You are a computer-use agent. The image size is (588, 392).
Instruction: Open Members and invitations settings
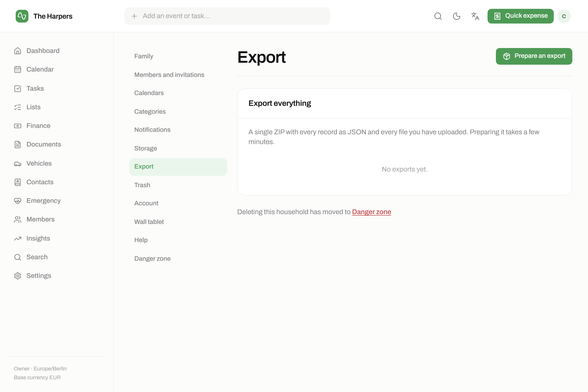pos(178,75)
